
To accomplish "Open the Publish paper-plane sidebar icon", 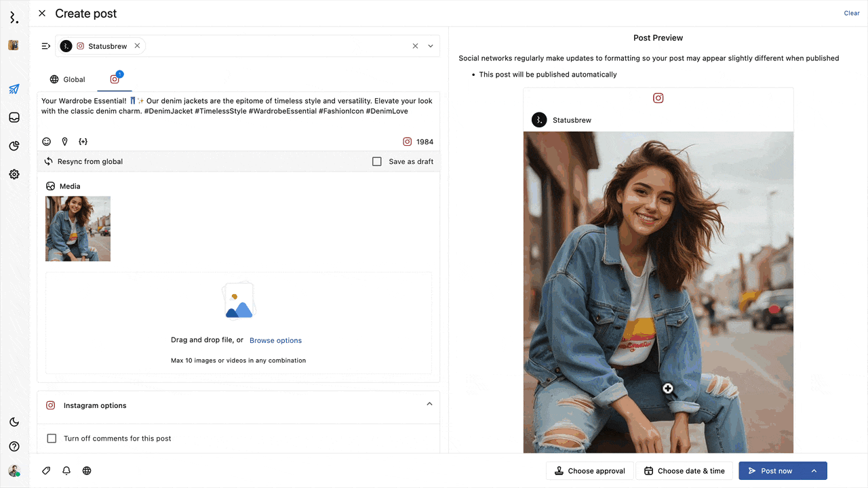I will click(x=14, y=89).
